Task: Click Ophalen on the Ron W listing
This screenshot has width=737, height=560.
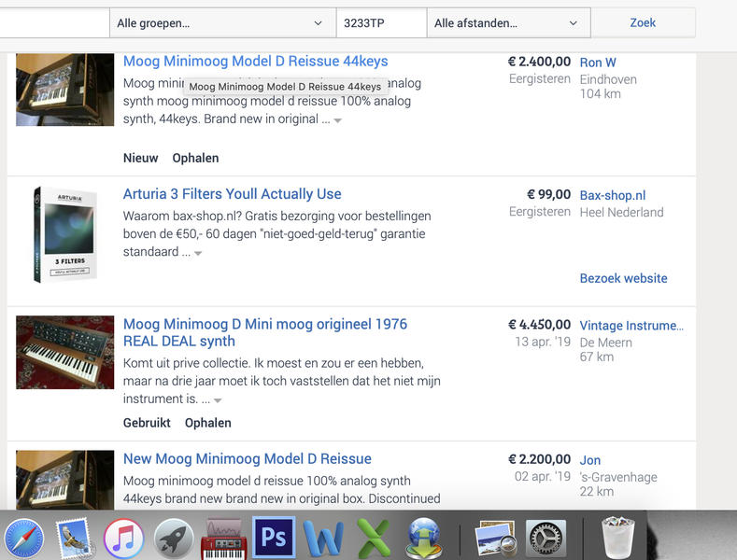Action: click(x=195, y=159)
